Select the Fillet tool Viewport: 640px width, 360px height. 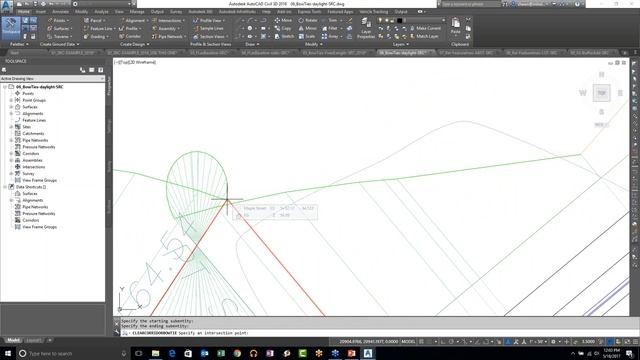point(330,28)
